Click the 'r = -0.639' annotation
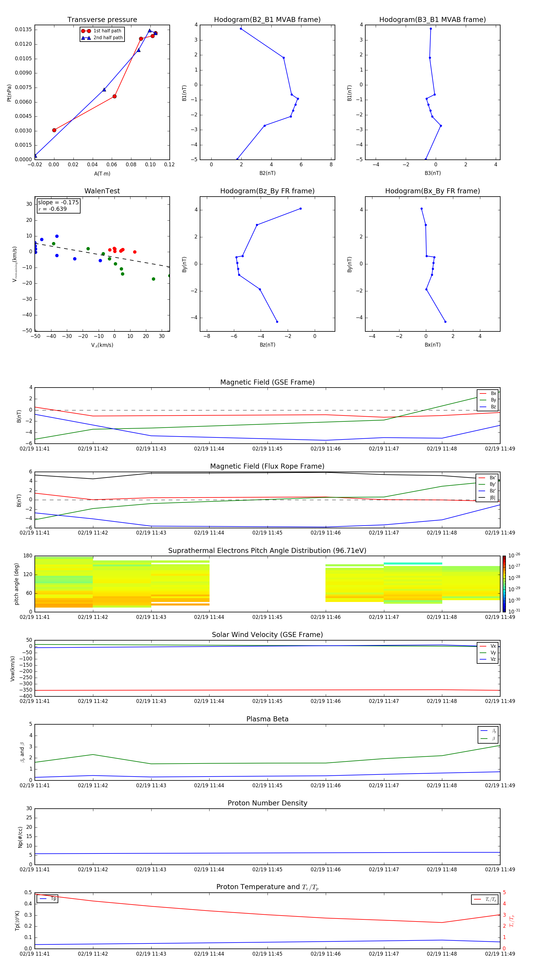The height and width of the screenshot is (980, 535). pos(53,209)
